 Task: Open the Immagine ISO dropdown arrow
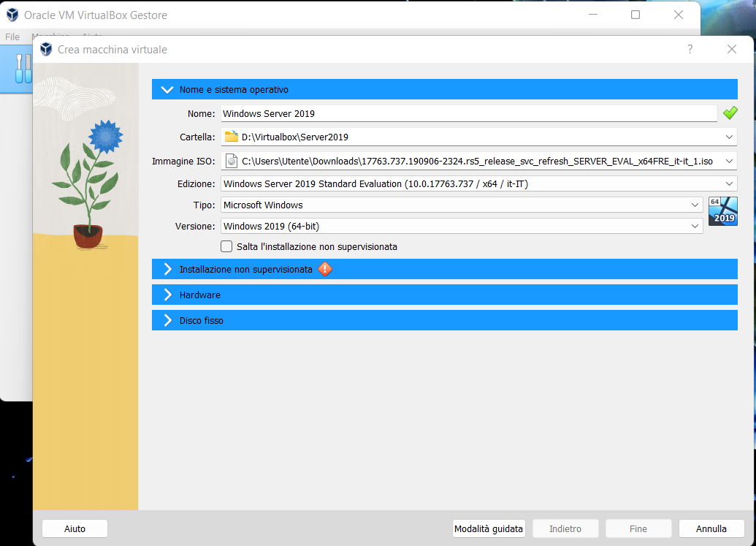tap(729, 161)
